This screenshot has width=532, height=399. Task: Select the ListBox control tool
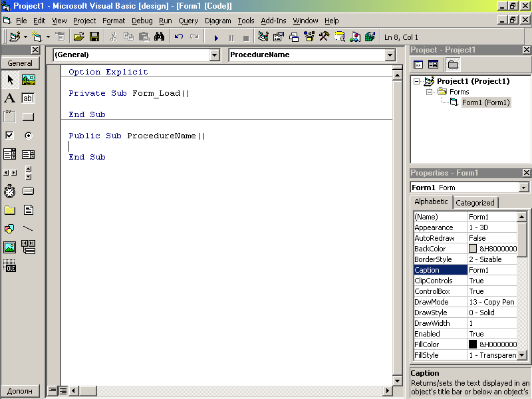pos(28,154)
